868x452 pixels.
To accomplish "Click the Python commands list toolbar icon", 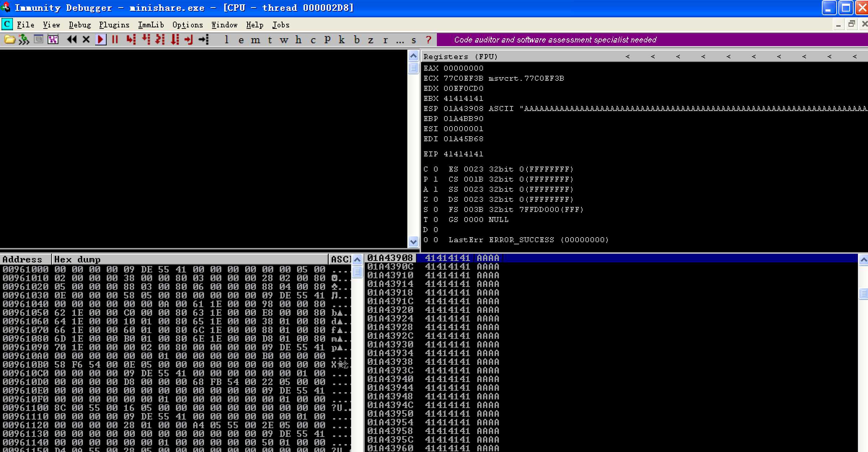I will point(38,39).
